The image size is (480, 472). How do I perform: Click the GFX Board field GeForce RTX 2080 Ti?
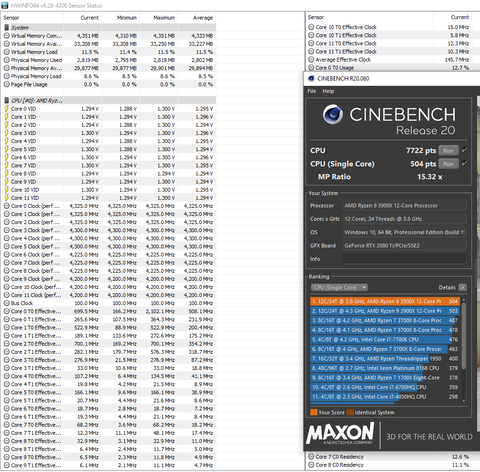pos(404,246)
